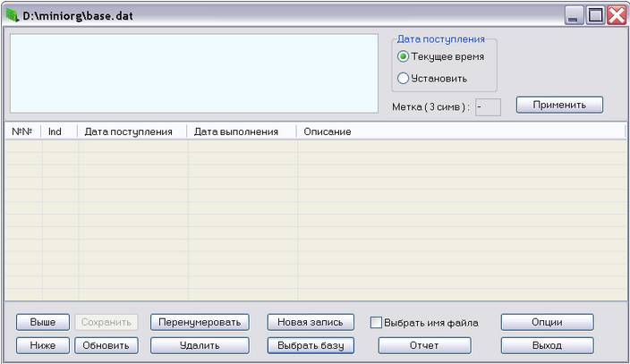Click into the large description text area
This screenshot has width=630, height=364.
[194, 73]
